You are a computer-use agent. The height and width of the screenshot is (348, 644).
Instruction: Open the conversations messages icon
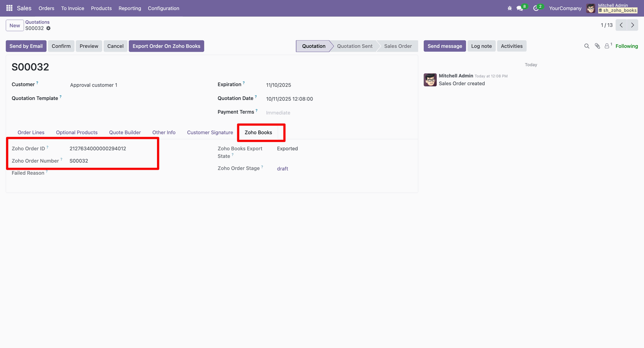tap(520, 8)
